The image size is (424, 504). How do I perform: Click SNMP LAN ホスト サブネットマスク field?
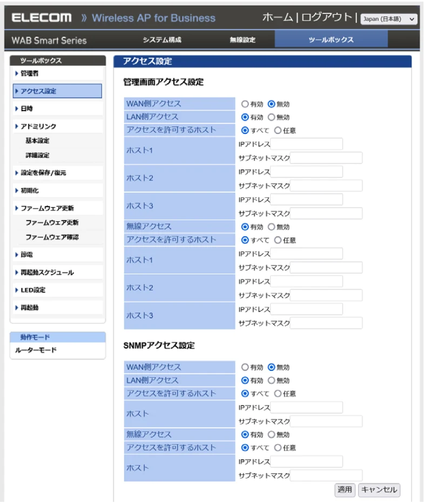point(326,421)
